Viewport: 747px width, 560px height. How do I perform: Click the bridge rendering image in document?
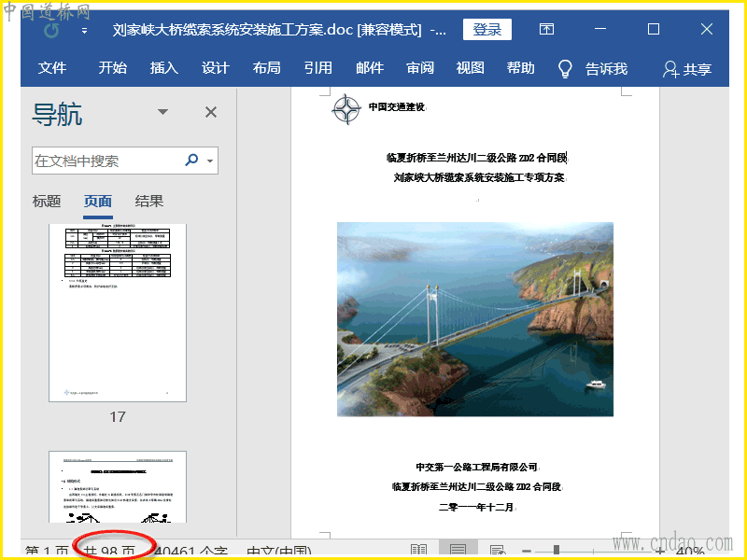click(x=475, y=319)
